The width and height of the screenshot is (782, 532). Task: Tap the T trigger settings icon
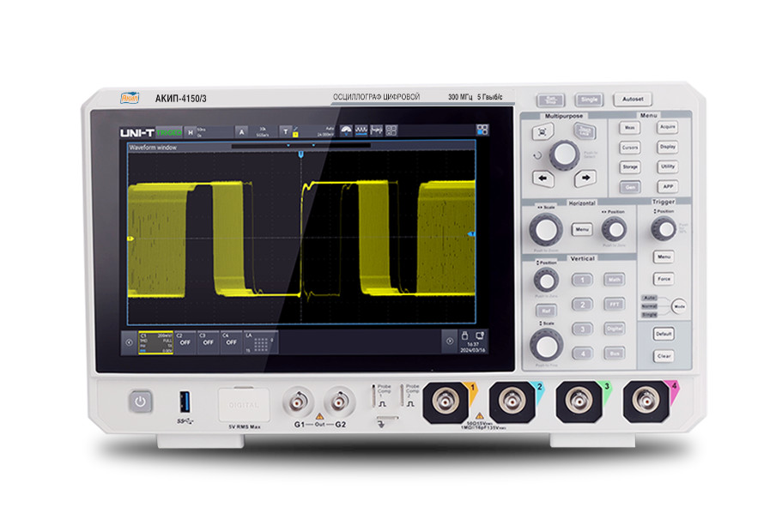pos(286,132)
